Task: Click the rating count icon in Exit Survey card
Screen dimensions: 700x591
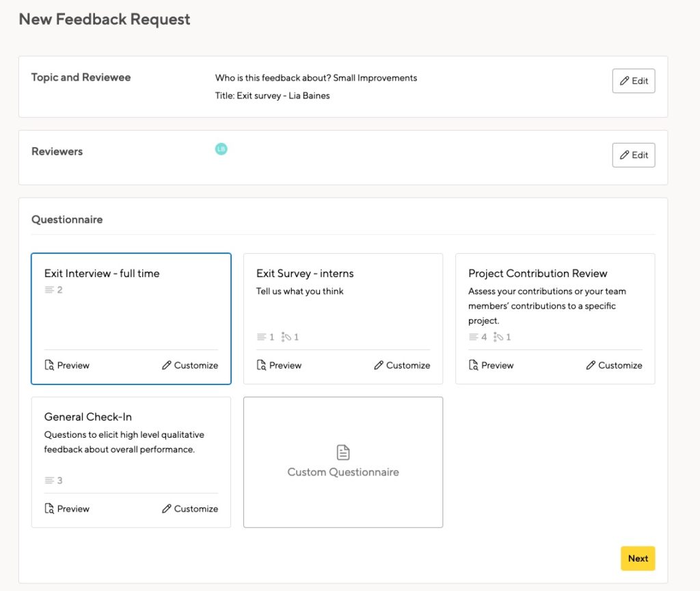Action: (286, 337)
